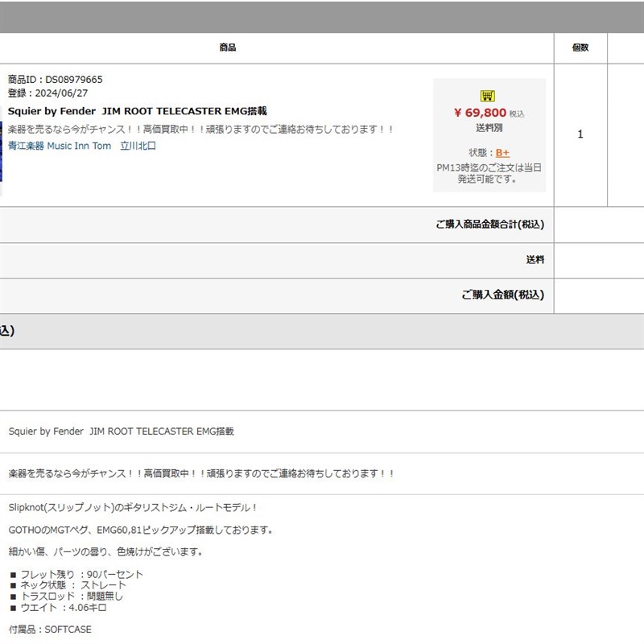Click the 個数 column header

pyautogui.click(x=580, y=47)
